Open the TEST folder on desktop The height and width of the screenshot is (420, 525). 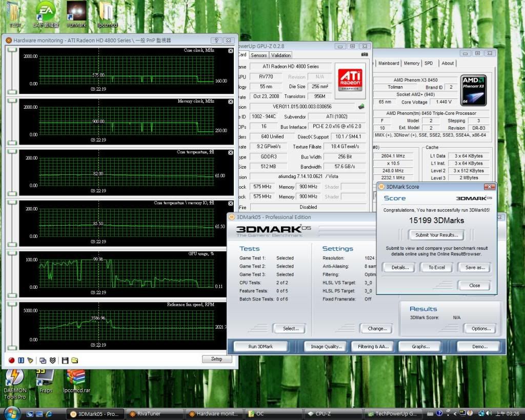(14, 15)
